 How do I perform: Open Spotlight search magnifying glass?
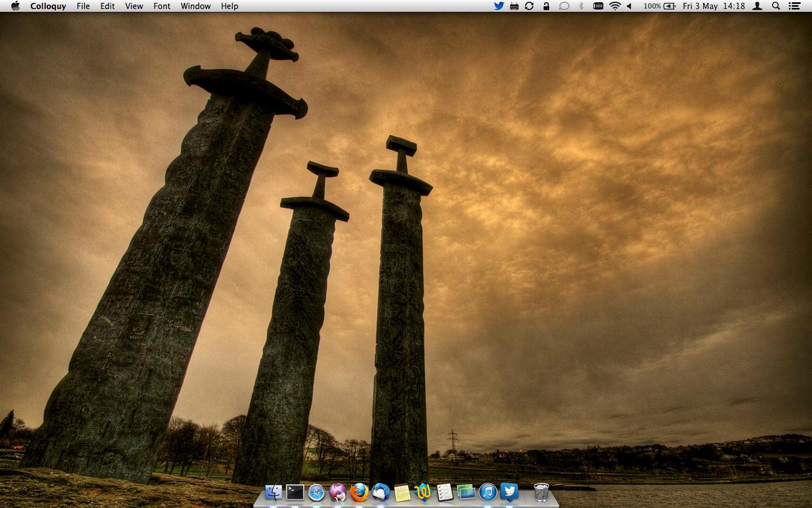776,6
